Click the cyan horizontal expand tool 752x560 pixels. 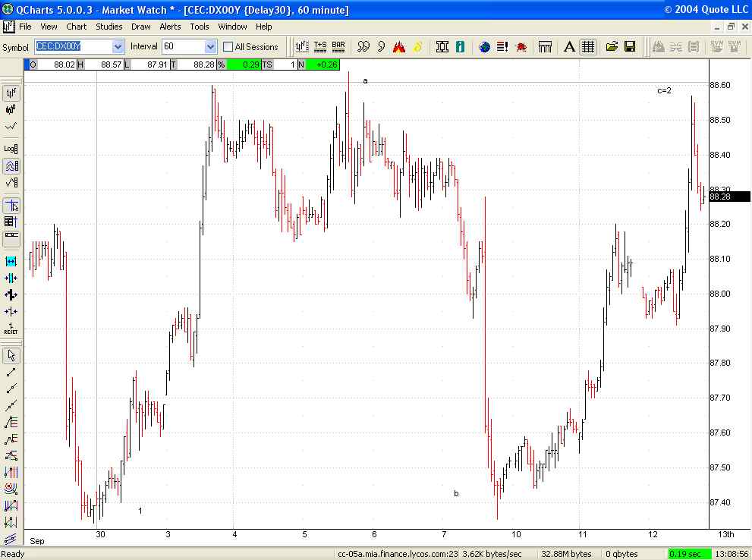tap(11, 261)
